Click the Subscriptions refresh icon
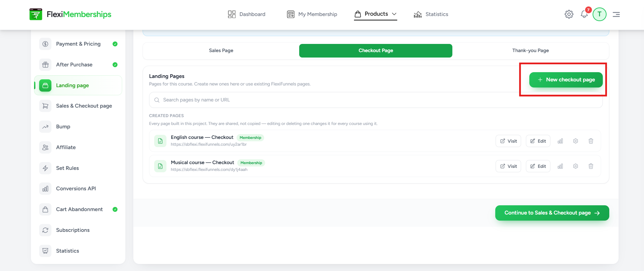 tap(45, 230)
